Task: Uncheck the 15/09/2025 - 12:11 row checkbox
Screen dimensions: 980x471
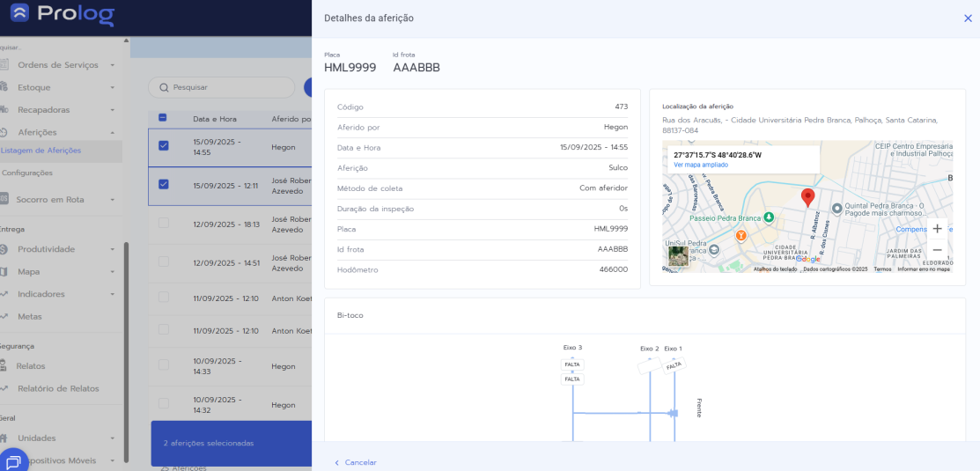Action: [x=163, y=185]
